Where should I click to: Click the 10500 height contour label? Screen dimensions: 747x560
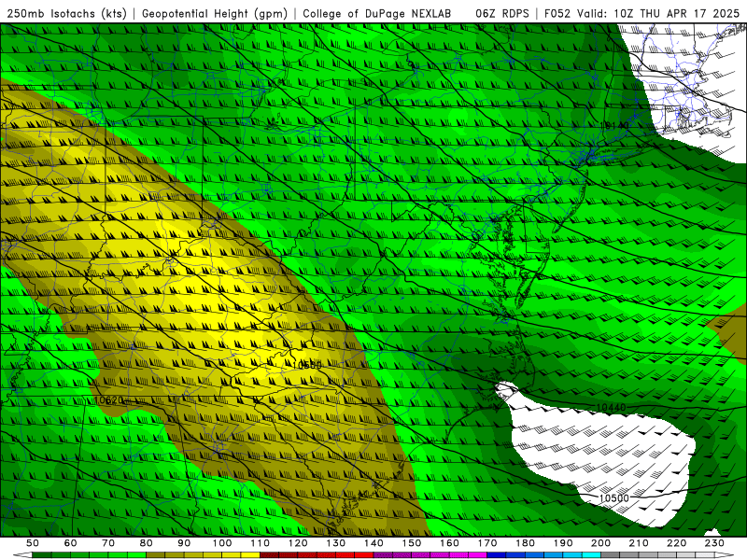coord(614,498)
